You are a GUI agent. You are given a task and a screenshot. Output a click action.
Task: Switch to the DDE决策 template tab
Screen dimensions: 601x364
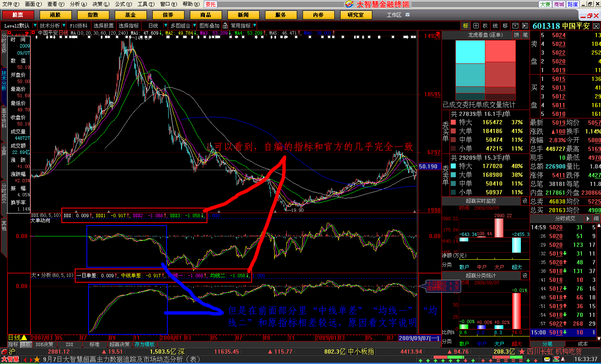tap(44, 344)
